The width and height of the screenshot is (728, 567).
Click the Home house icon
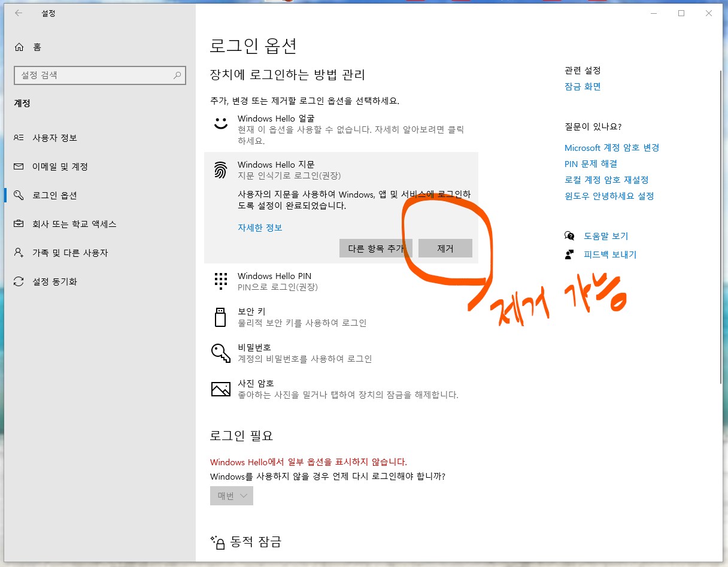pyautogui.click(x=20, y=47)
